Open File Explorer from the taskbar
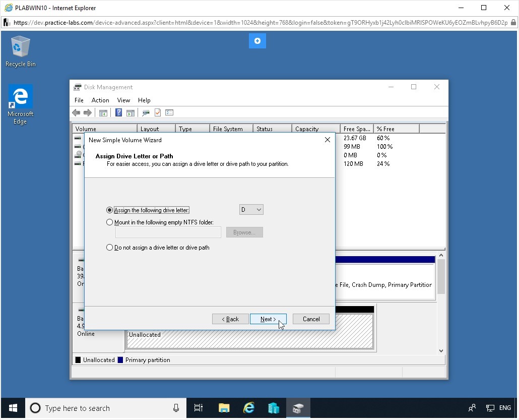519x420 pixels. 224,408
